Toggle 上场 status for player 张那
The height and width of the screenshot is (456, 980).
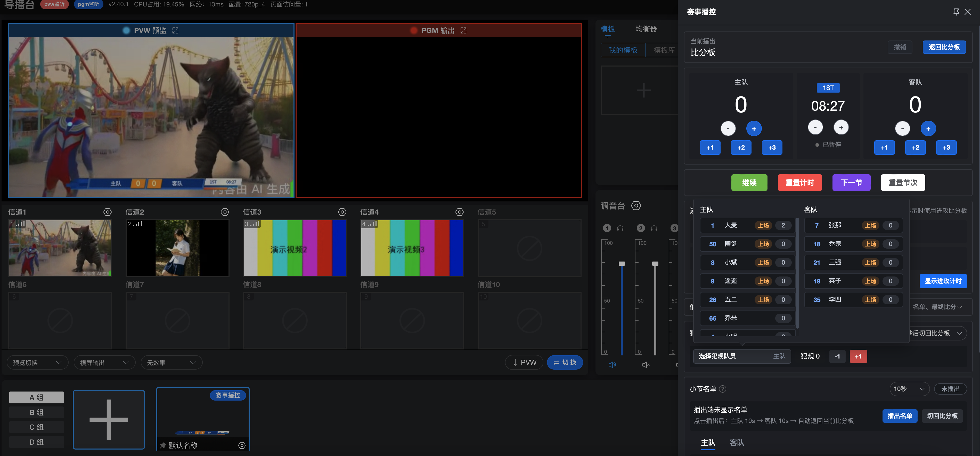pos(870,225)
